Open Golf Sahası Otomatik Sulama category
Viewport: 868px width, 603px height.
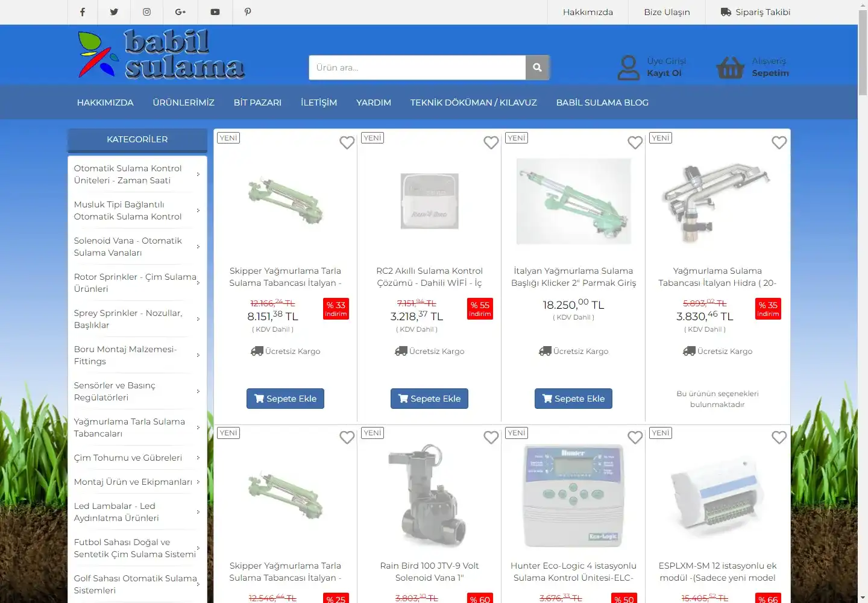pos(136,584)
